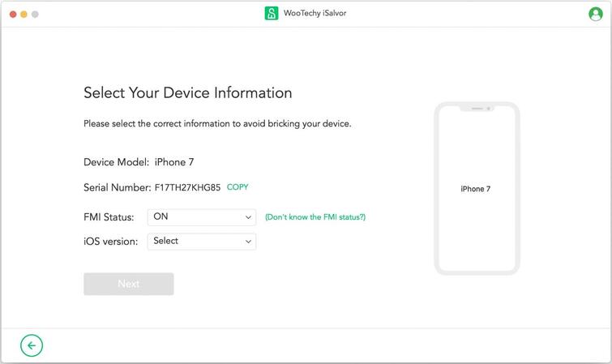Click the iPhone 7 device illustration
This screenshot has height=364, width=612.
click(x=476, y=188)
